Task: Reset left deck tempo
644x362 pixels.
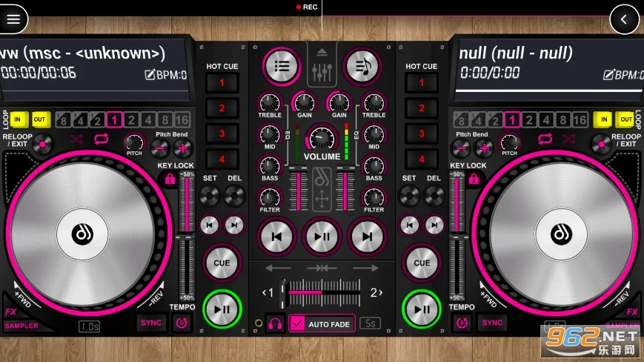Action: pos(182,323)
